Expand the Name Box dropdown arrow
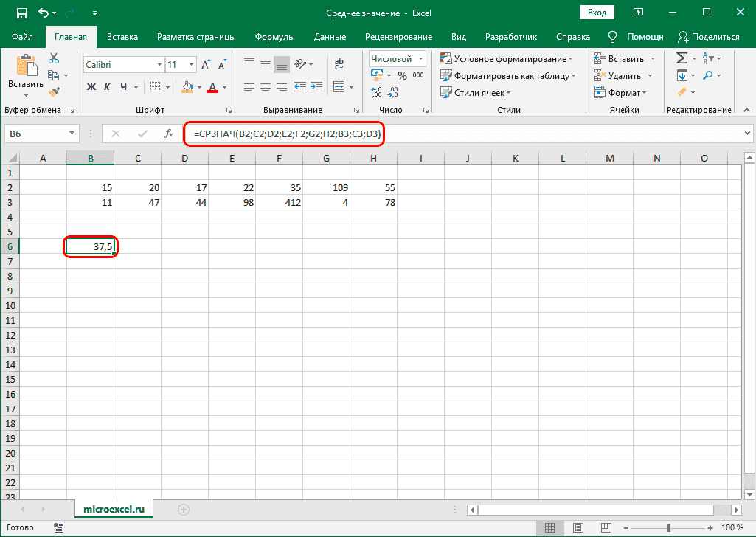 (71, 134)
